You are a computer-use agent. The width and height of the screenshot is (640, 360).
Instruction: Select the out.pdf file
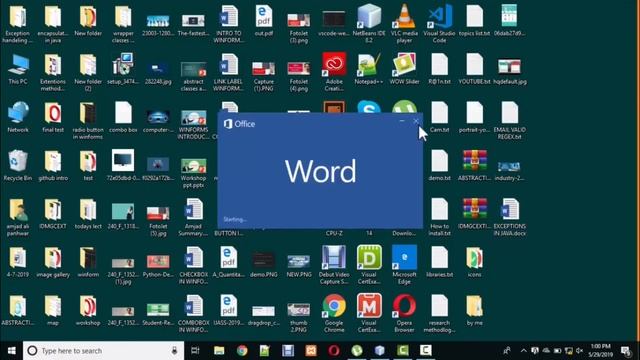click(264, 20)
